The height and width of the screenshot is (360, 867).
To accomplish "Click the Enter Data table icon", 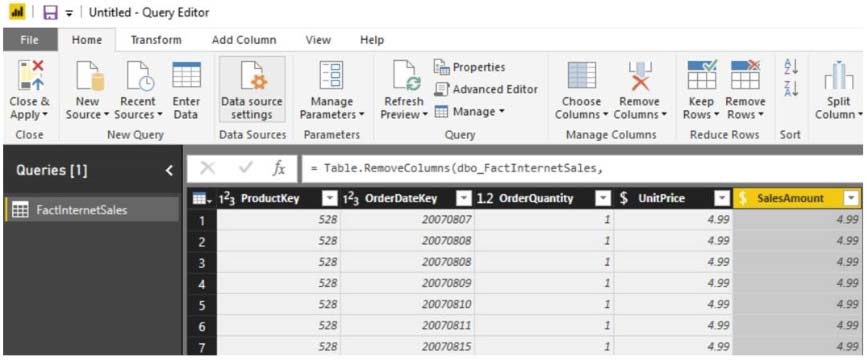I will [186, 75].
